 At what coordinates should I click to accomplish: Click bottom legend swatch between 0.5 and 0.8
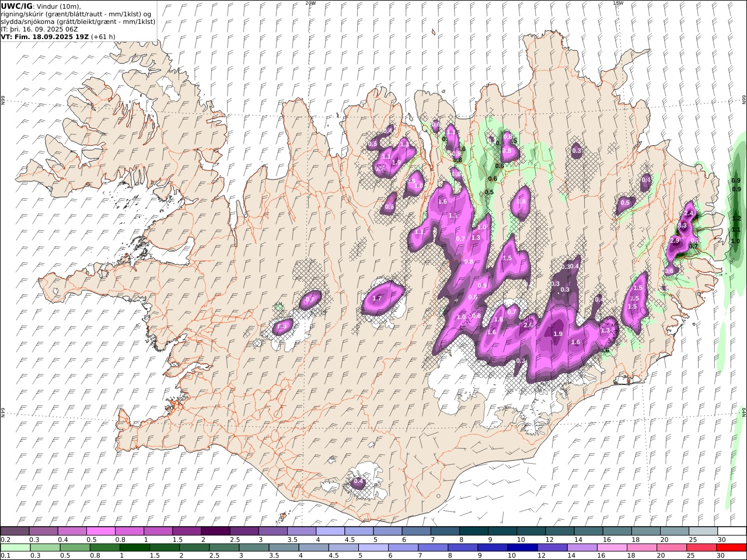tap(75, 548)
